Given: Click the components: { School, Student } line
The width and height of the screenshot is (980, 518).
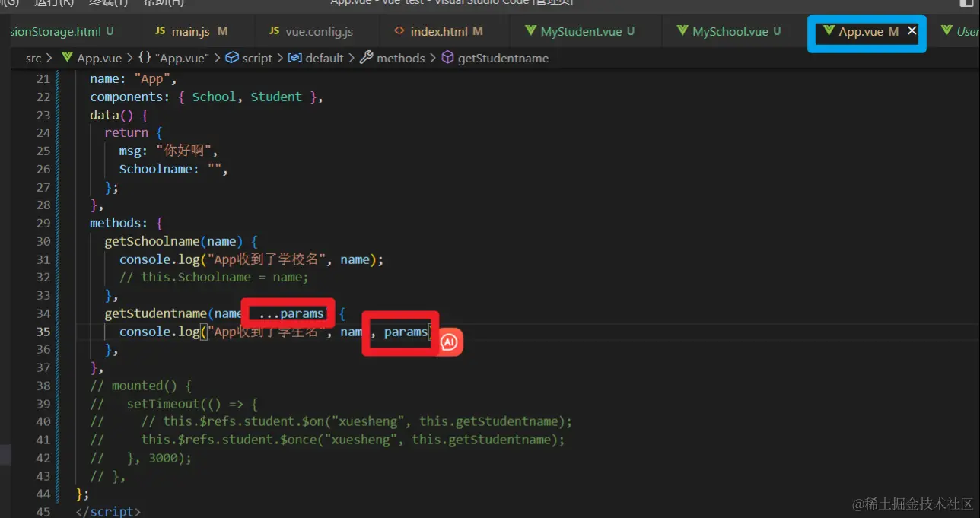Looking at the screenshot, I should 207,97.
